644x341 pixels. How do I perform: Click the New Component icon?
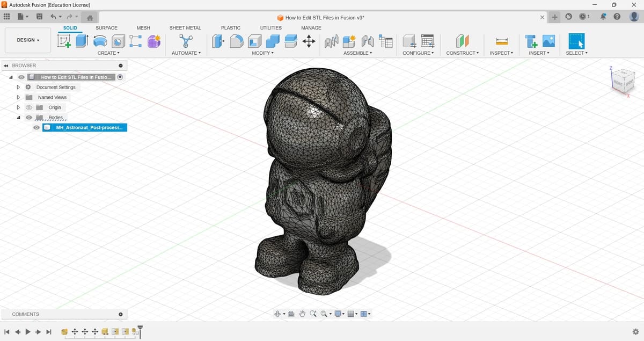click(x=349, y=41)
